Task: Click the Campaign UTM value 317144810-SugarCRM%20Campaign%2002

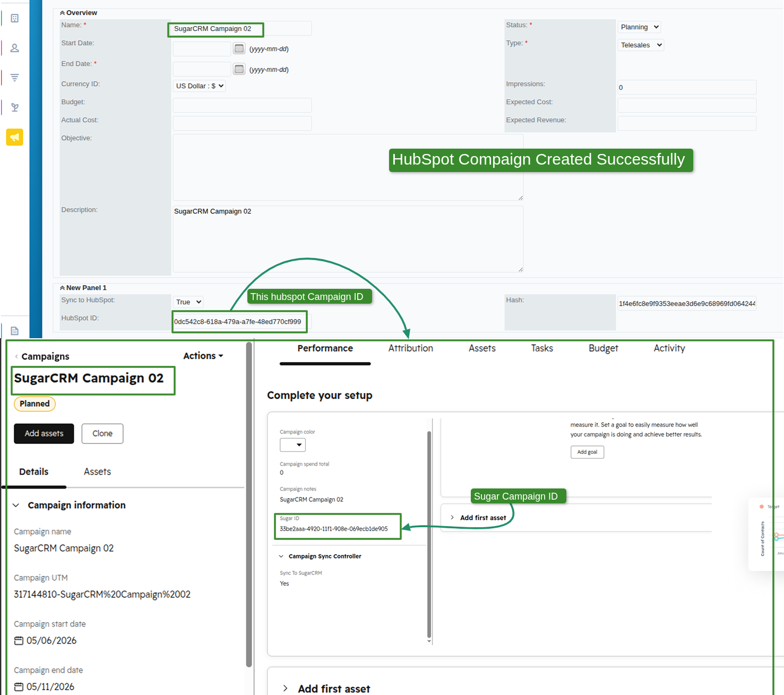Action: tap(102, 594)
